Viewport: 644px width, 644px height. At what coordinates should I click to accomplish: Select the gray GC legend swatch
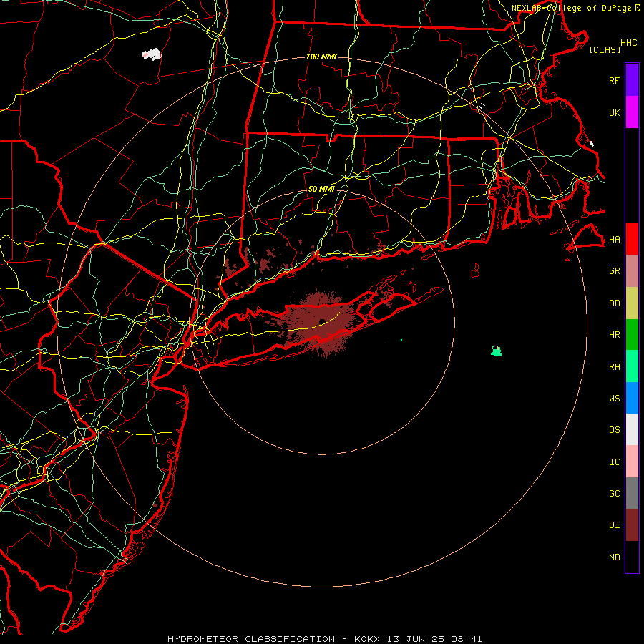tap(632, 493)
